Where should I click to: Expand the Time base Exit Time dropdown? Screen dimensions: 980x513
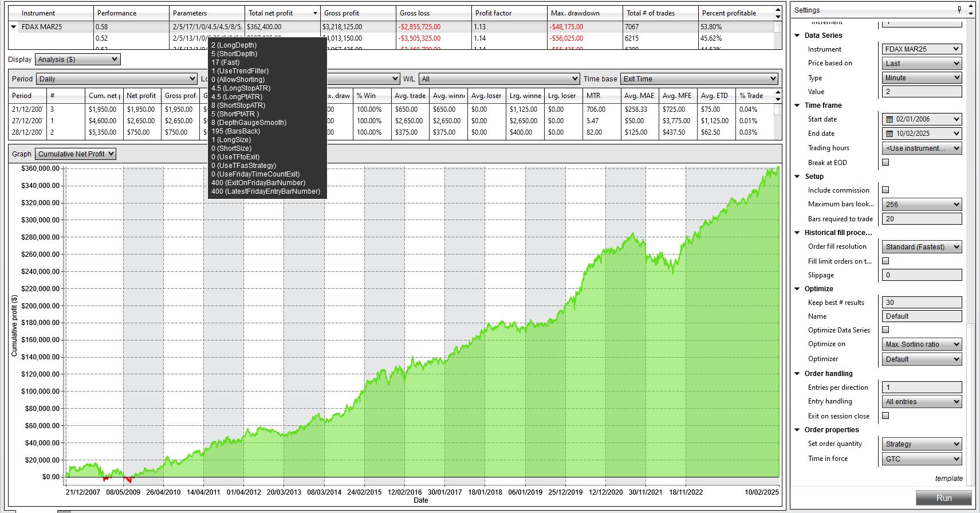coord(699,79)
